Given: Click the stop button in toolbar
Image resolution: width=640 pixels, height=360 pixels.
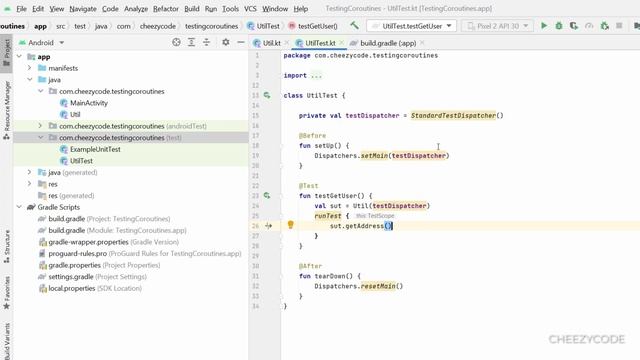Looking at the screenshot, I should click(619, 26).
